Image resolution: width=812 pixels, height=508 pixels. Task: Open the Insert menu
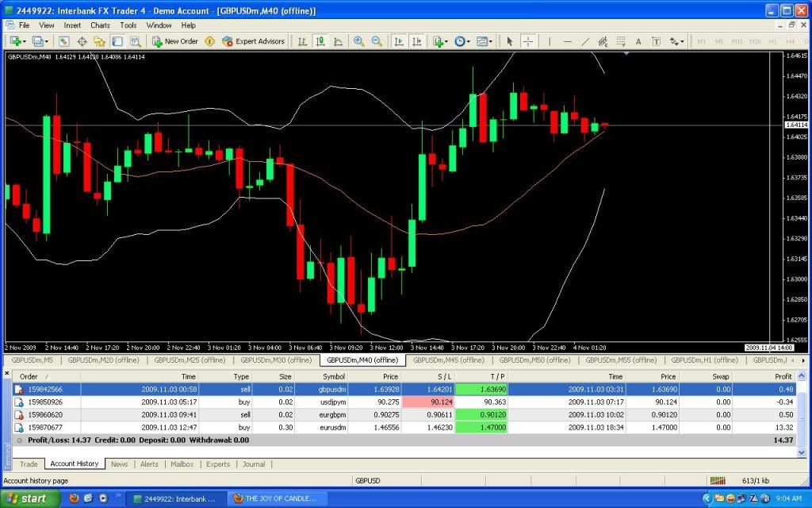[x=72, y=25]
